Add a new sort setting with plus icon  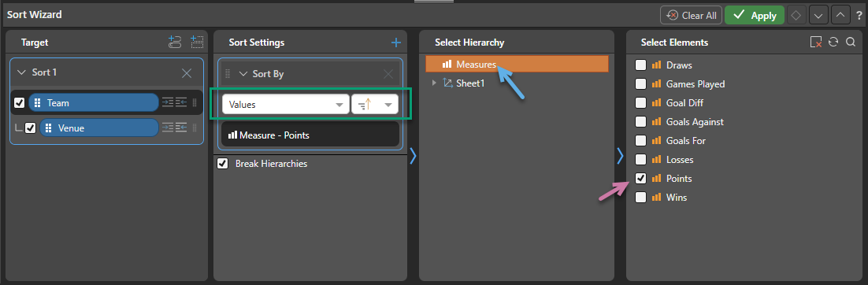(x=396, y=43)
